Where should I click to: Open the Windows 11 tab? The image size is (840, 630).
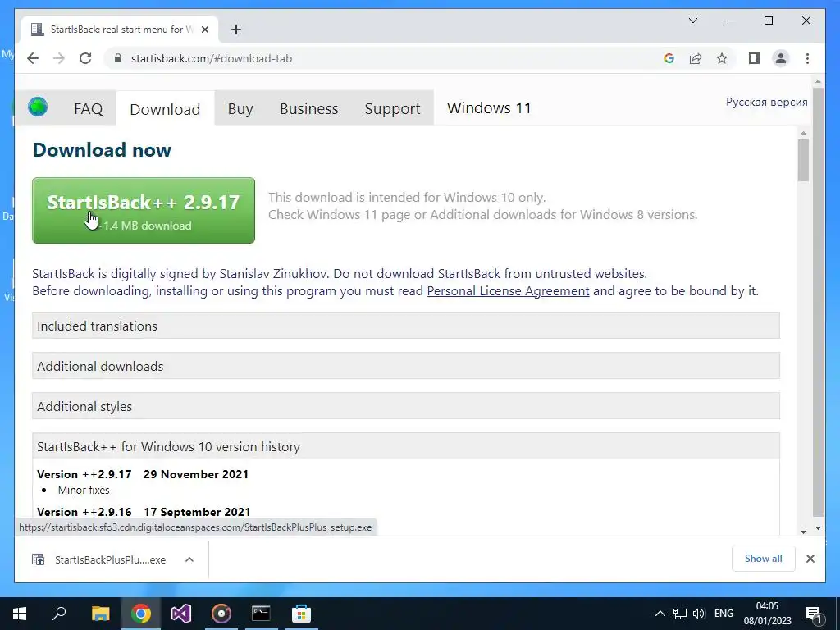(489, 108)
